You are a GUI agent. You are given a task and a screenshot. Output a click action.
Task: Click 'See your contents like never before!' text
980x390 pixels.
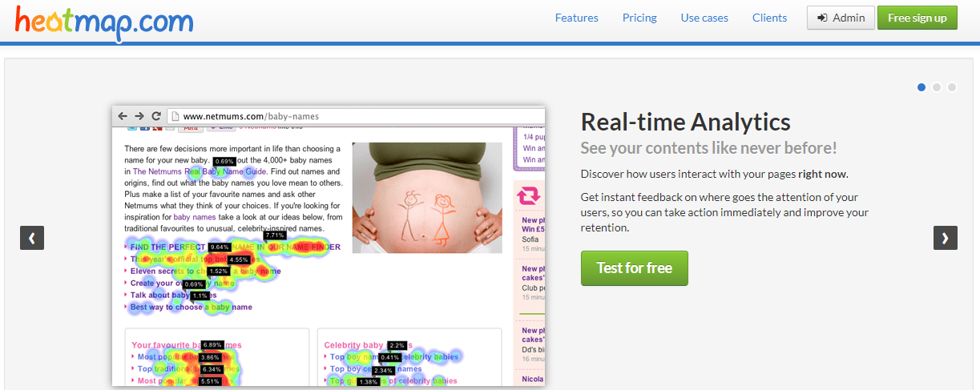[708, 148]
